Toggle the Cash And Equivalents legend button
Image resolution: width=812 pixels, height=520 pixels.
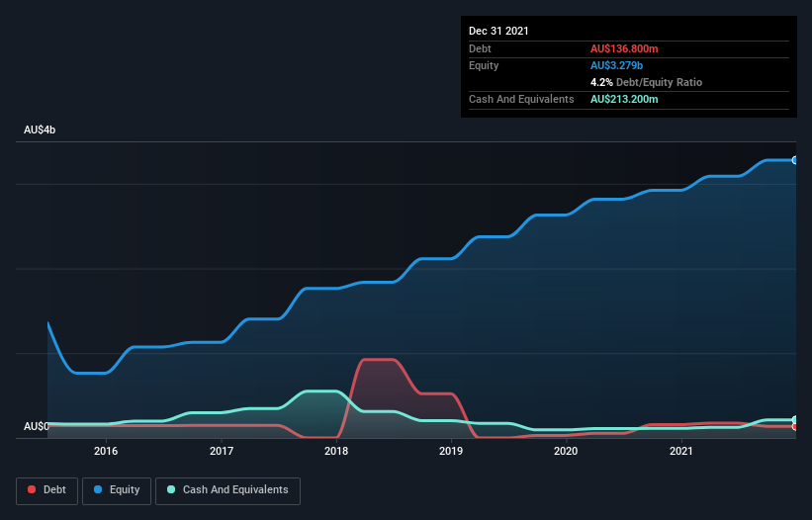227,490
